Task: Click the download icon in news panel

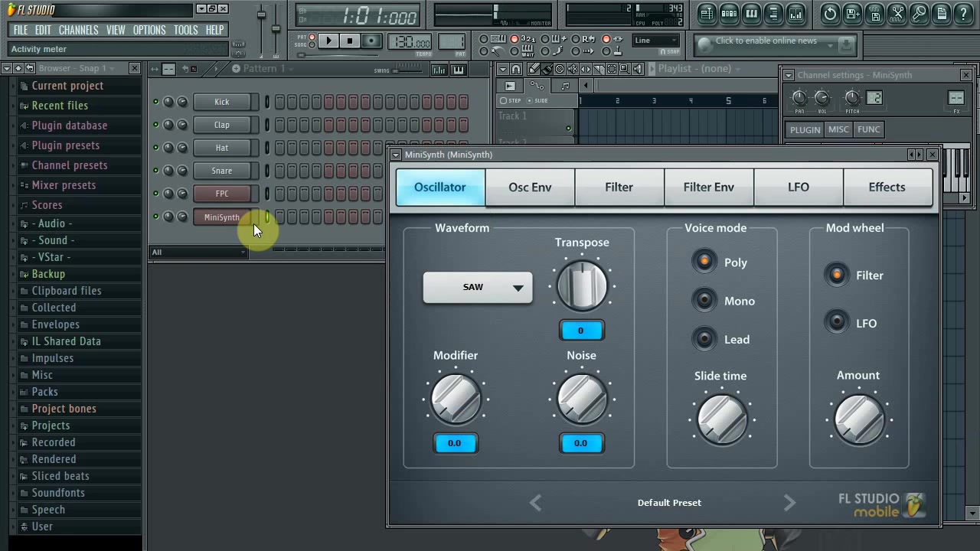Action: click(x=846, y=44)
